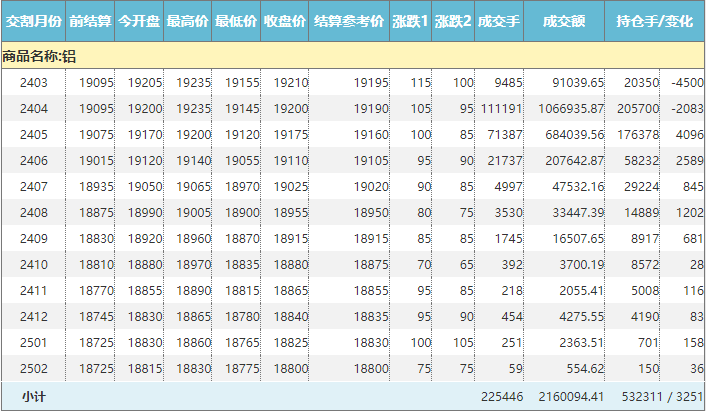Screen dimensions: 706x411
Task: Click the 成交手 column header
Action: pyautogui.click(x=499, y=21)
